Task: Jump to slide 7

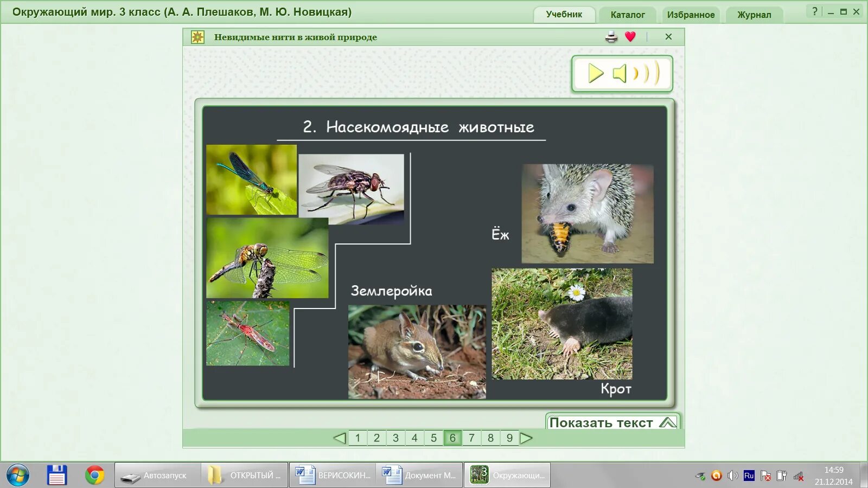Action: 471,438
